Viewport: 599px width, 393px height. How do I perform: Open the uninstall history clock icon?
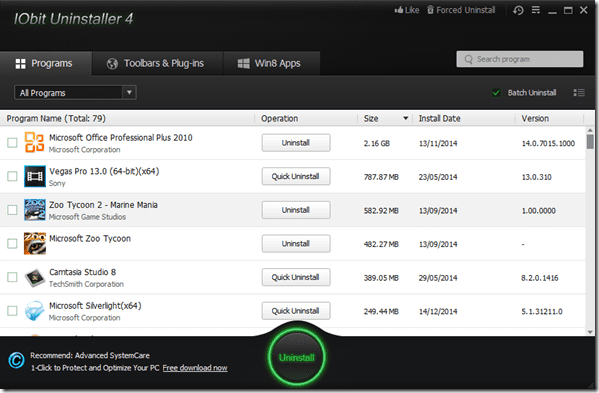point(518,10)
